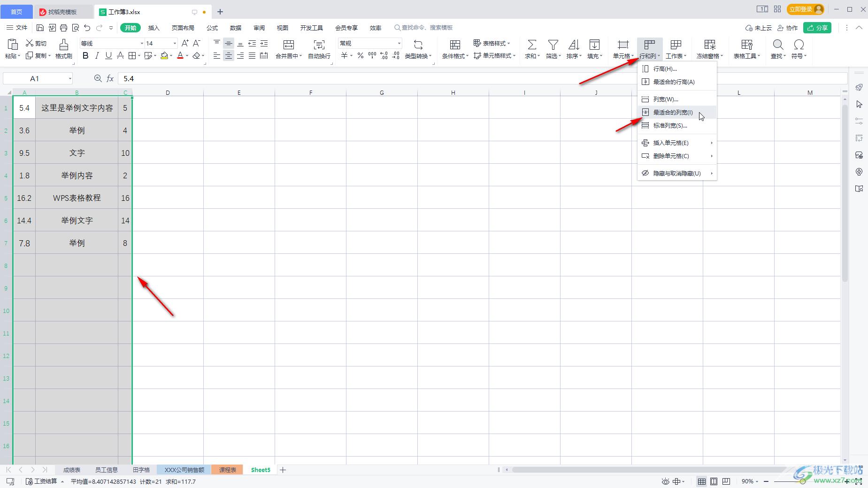Screen dimensions: 868x488
Task: Click the type conversion icon
Action: [x=418, y=45]
